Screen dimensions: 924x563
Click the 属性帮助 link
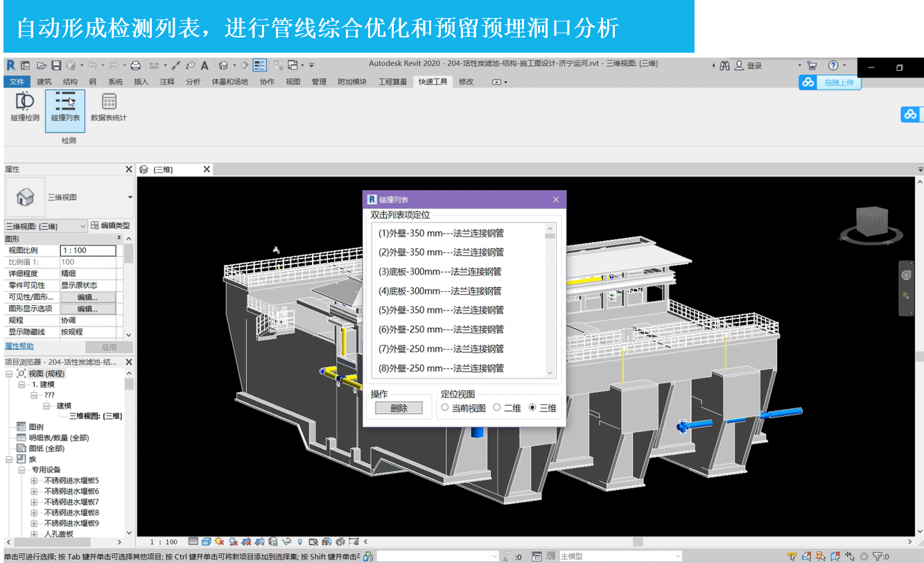[x=19, y=346]
